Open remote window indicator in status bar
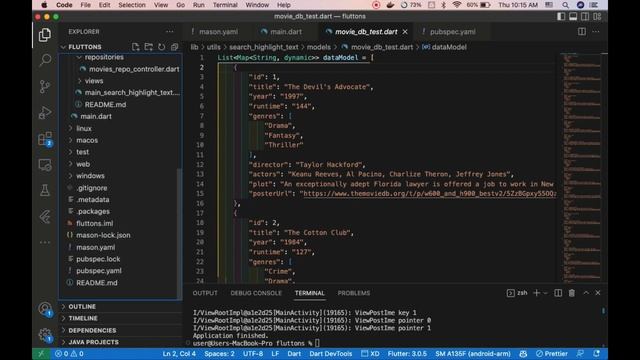The image size is (640, 360). (41, 353)
